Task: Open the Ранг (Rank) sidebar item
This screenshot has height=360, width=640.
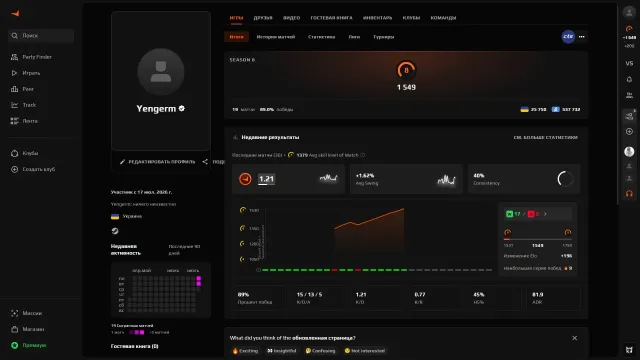Action: coord(22,89)
